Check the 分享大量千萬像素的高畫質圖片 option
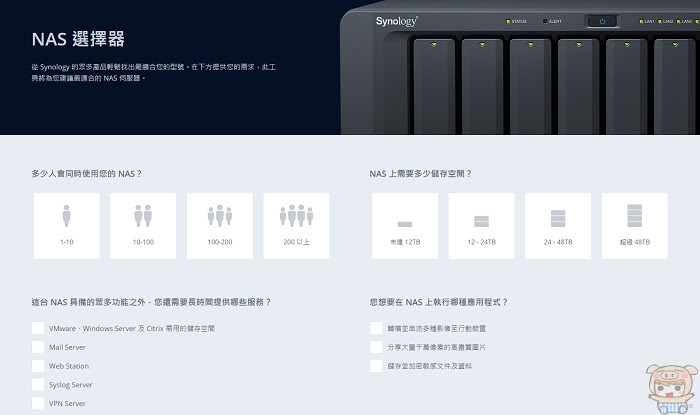The height and width of the screenshot is (415, 700). click(376, 347)
